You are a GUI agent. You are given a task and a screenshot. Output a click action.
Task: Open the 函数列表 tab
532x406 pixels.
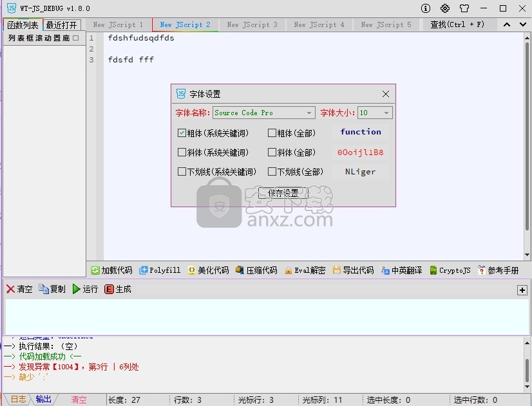(x=23, y=25)
